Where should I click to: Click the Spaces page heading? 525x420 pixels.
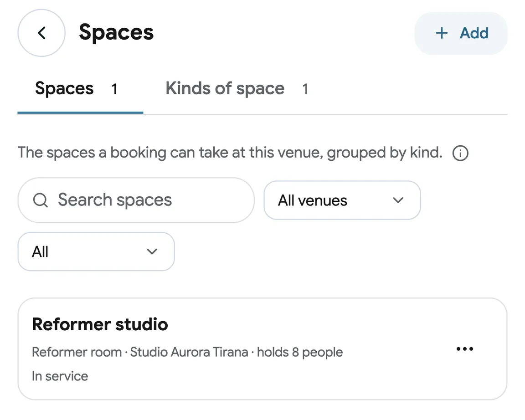(116, 33)
